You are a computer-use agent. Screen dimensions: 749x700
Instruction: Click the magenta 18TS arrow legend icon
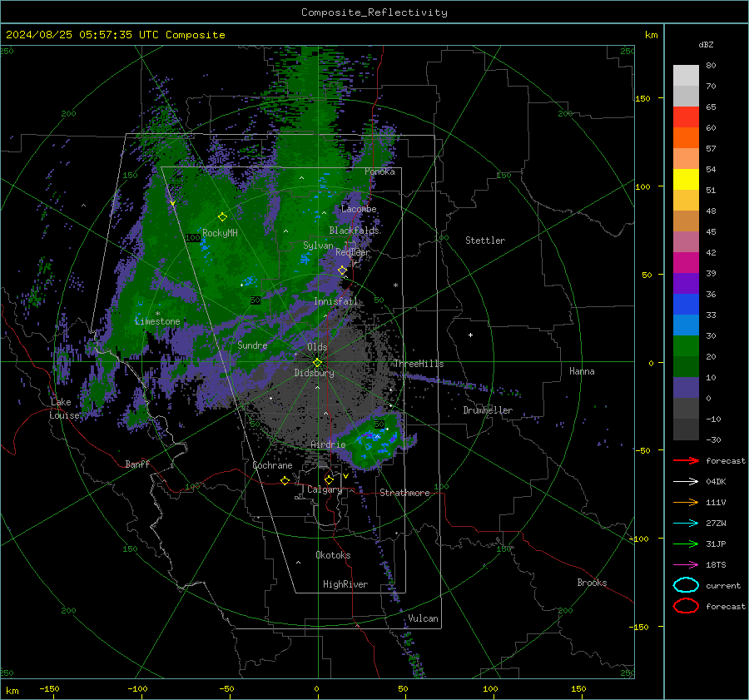tap(686, 565)
